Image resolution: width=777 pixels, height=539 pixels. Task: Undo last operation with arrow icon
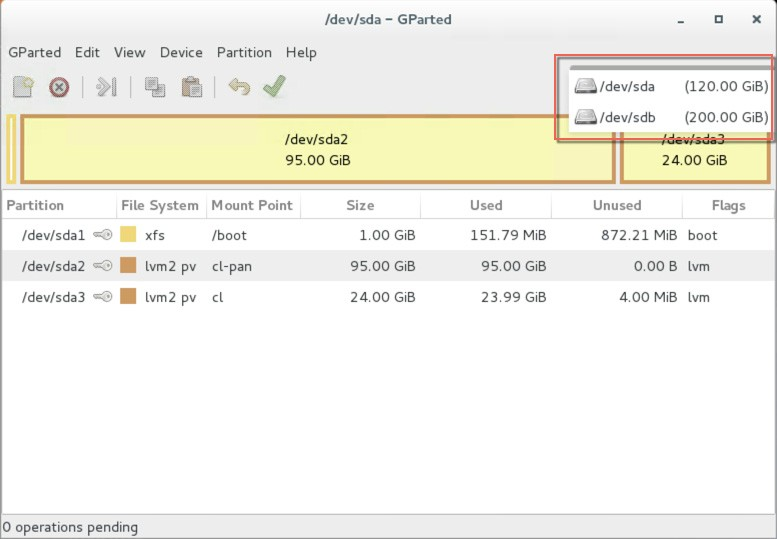tap(238, 87)
